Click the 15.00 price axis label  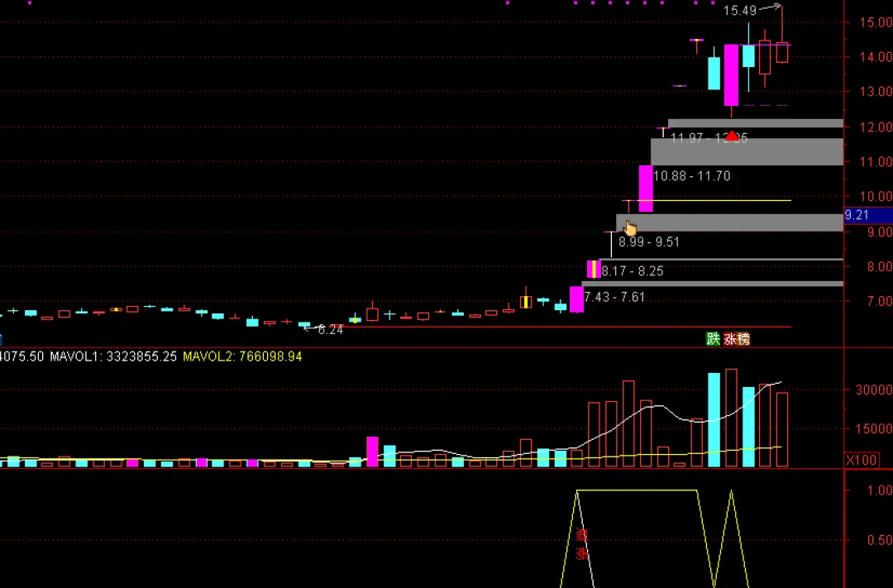(876, 22)
